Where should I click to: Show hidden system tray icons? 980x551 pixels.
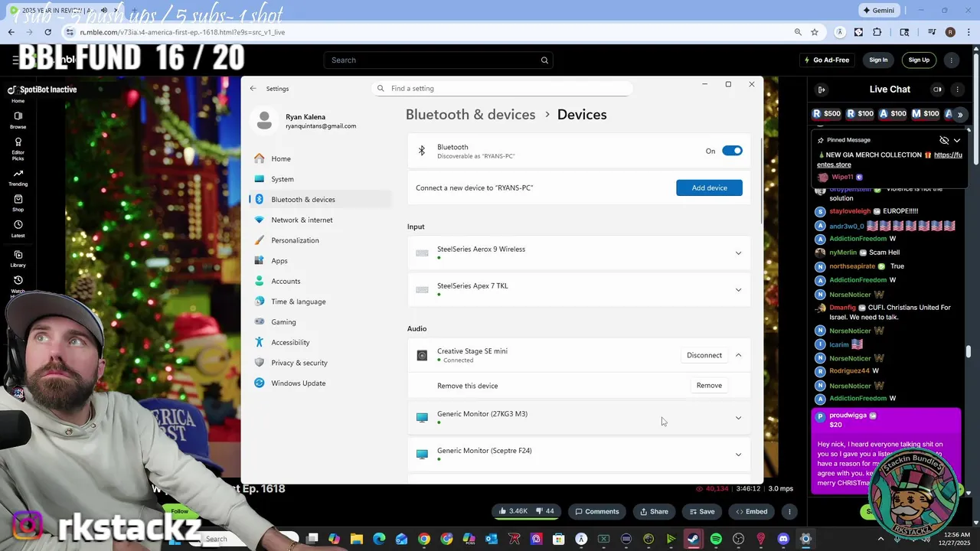point(880,539)
